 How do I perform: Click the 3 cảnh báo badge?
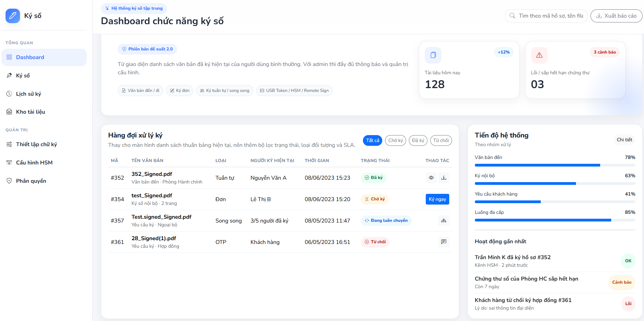click(605, 52)
